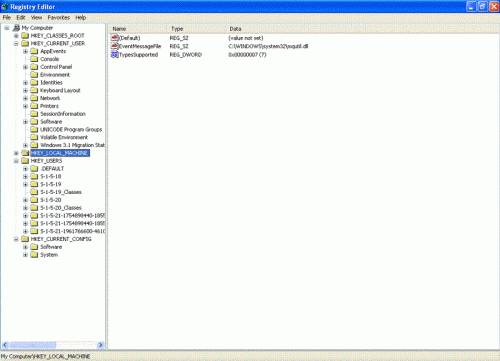Click the My Computer icon in tree
The width and height of the screenshot is (500, 361).
pyautogui.click(x=16, y=28)
